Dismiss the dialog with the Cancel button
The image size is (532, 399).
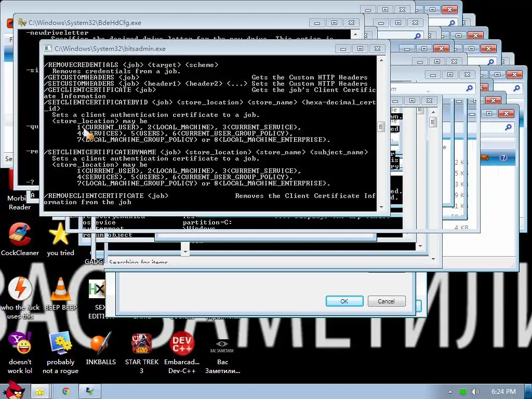[x=386, y=301]
